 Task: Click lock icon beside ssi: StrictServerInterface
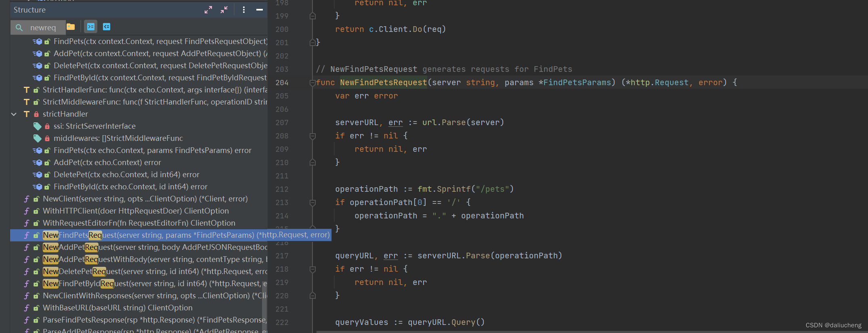47,126
